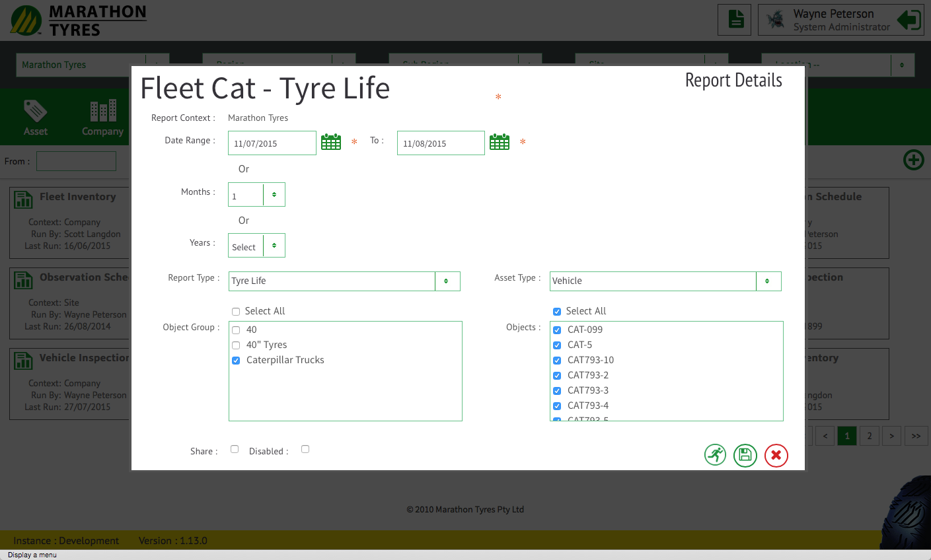Uncheck the CAT793-10 object checkbox
The image size is (931, 560).
coord(557,361)
